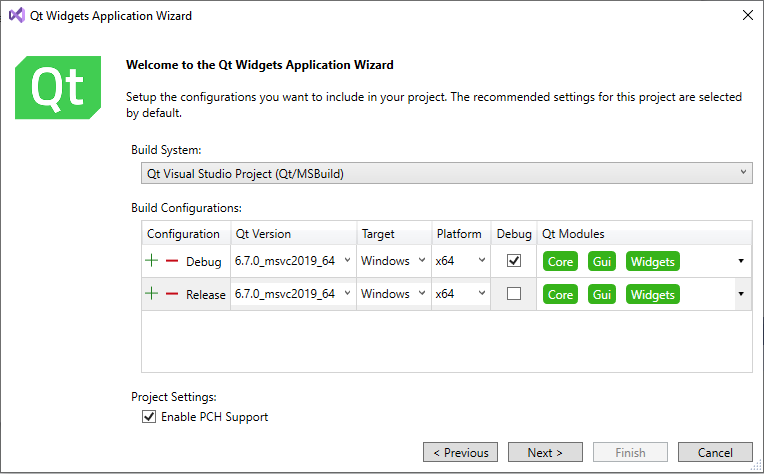Close the Qt Widgets Application Wizard window
The height and width of the screenshot is (474, 764).
pos(748,15)
